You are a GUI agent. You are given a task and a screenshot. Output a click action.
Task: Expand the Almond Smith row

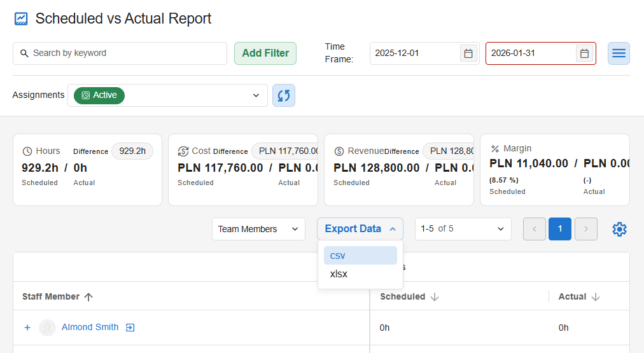pyautogui.click(x=27, y=328)
